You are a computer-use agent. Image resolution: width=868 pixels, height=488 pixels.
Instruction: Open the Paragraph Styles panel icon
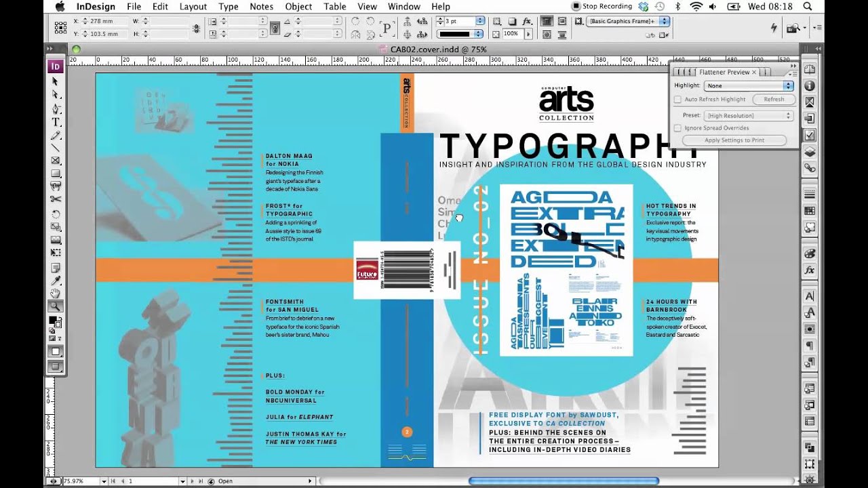tap(809, 363)
